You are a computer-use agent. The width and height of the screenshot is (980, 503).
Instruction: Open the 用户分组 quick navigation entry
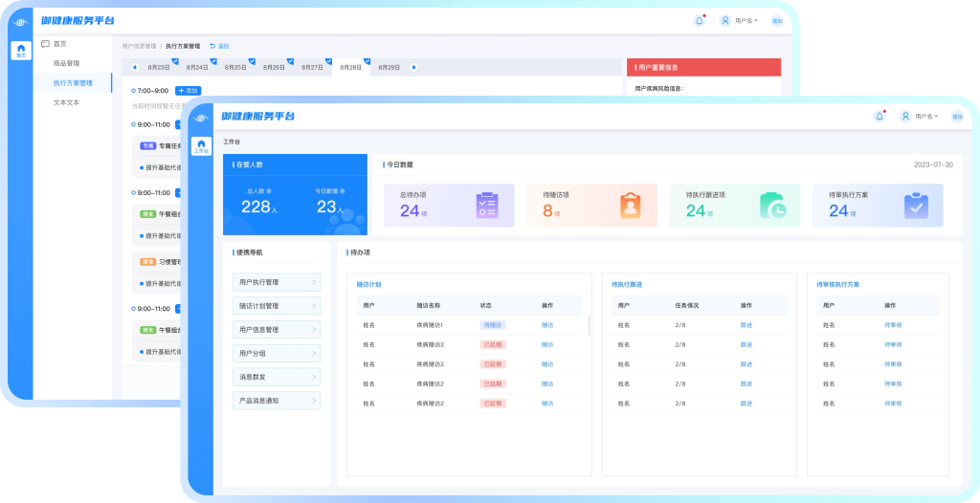(x=277, y=354)
